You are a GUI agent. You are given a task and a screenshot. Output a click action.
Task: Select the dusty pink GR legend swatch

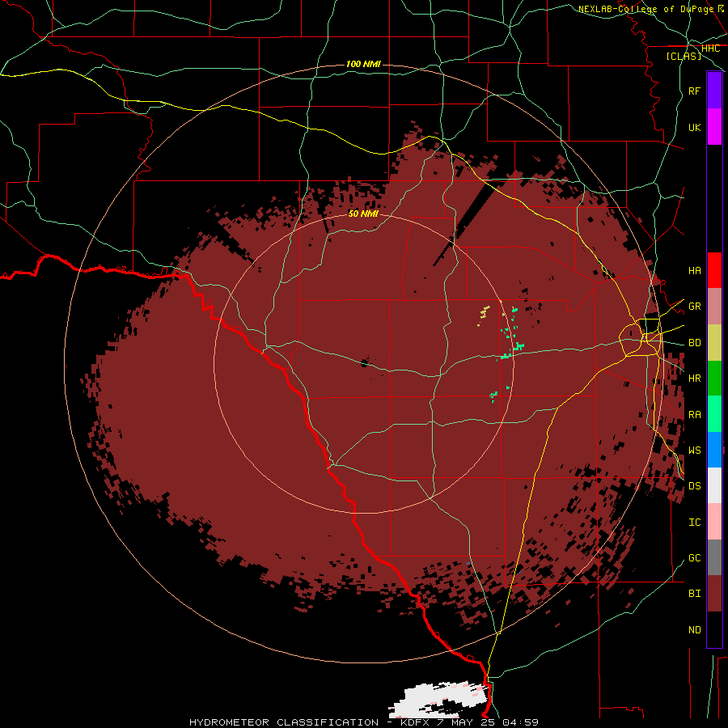714,306
